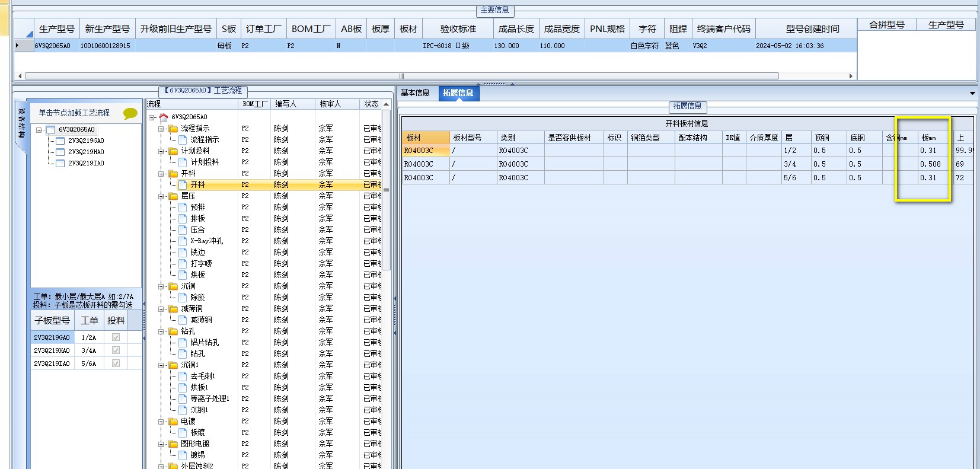Click the folder icon of 计划投料
Image resolution: width=980 pixels, height=469 pixels.
173,151
